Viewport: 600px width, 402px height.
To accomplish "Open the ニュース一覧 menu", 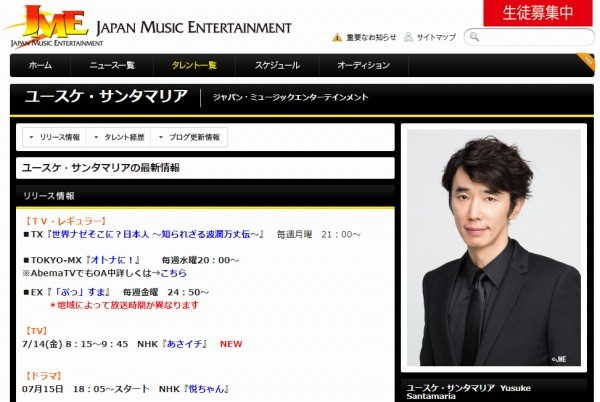I will [112, 65].
